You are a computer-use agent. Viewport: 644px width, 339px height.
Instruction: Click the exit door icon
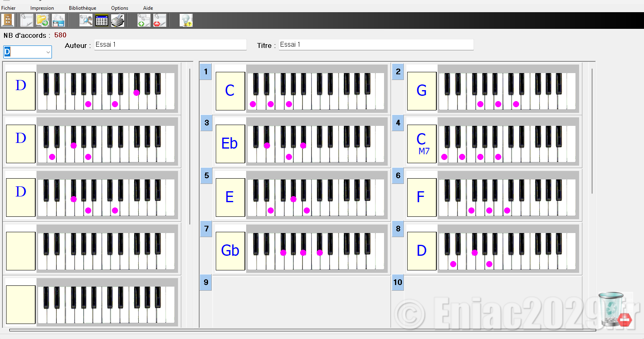(8, 20)
